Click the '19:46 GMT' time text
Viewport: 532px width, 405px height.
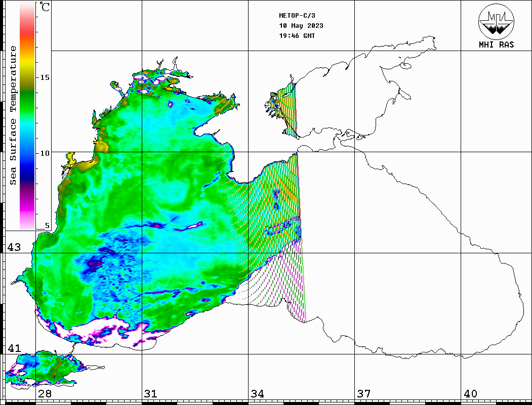tap(297, 35)
